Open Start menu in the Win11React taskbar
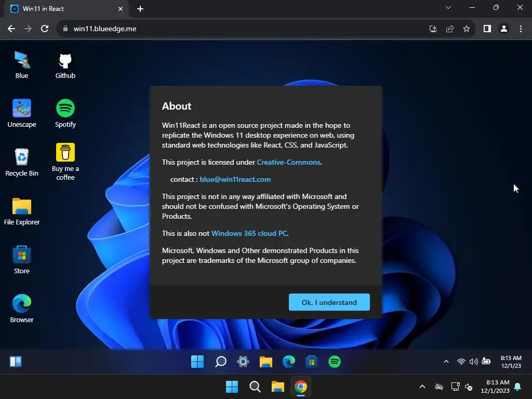Screen dimensions: 532x399 (197, 362)
